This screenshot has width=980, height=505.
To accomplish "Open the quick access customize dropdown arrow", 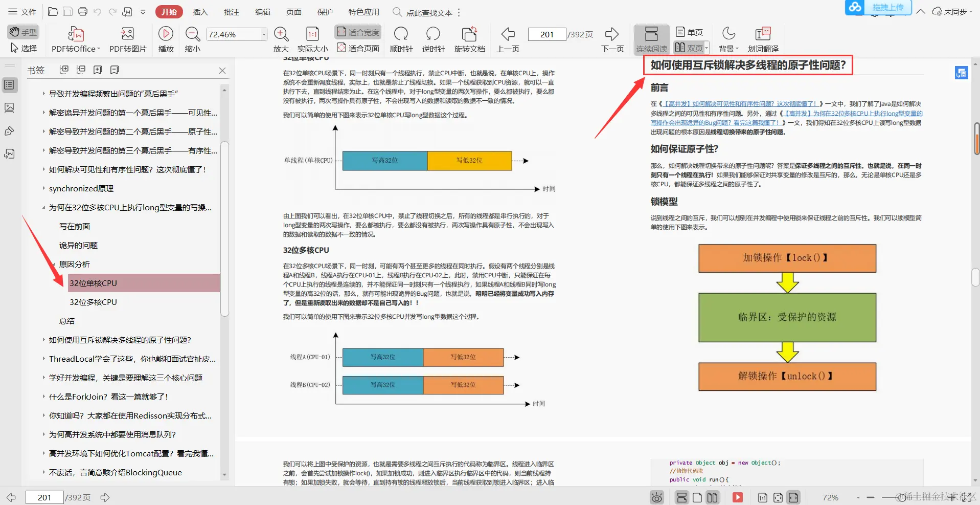I will pos(143,12).
